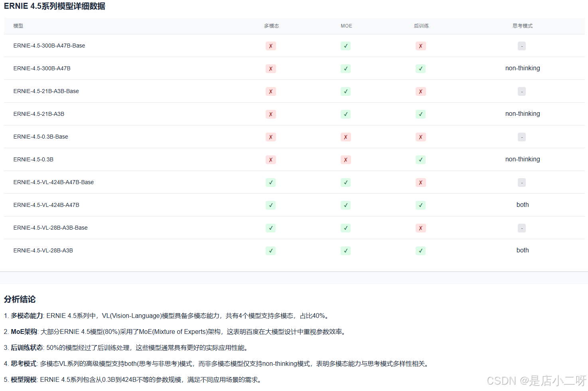Click the 多模态 X for ERNIE-4.5-0.3B-Base
Image resolution: width=588 pixels, height=391 pixels.
pyautogui.click(x=271, y=137)
